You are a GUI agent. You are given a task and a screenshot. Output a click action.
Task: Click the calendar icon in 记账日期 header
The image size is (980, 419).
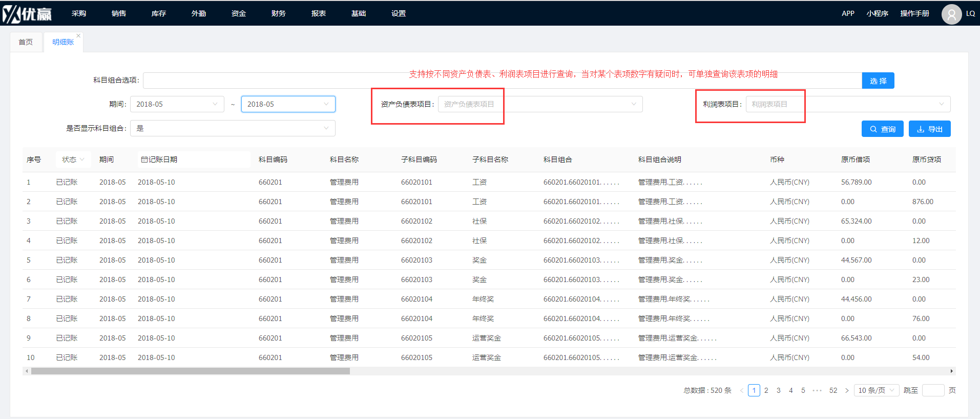point(144,159)
